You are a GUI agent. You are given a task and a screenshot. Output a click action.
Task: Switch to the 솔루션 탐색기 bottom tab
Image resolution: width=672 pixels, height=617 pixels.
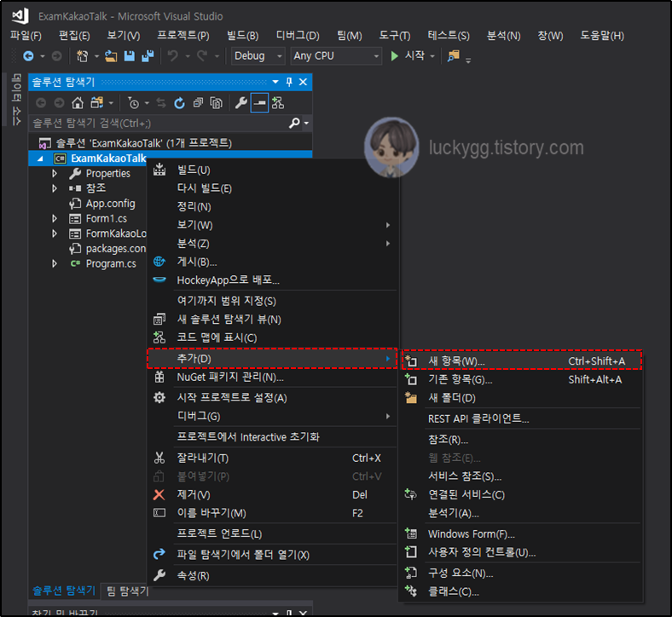64,591
